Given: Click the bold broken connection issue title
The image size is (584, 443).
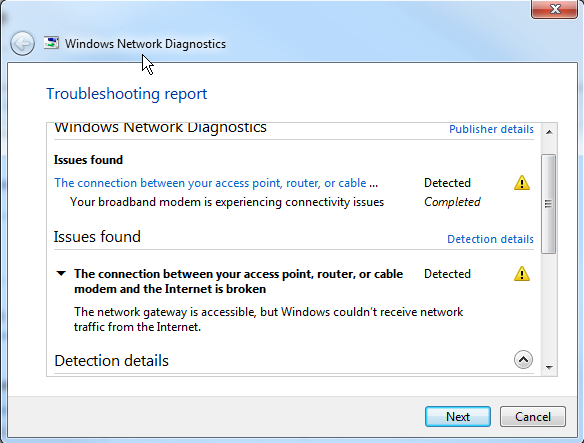Looking at the screenshot, I should coord(238,281).
